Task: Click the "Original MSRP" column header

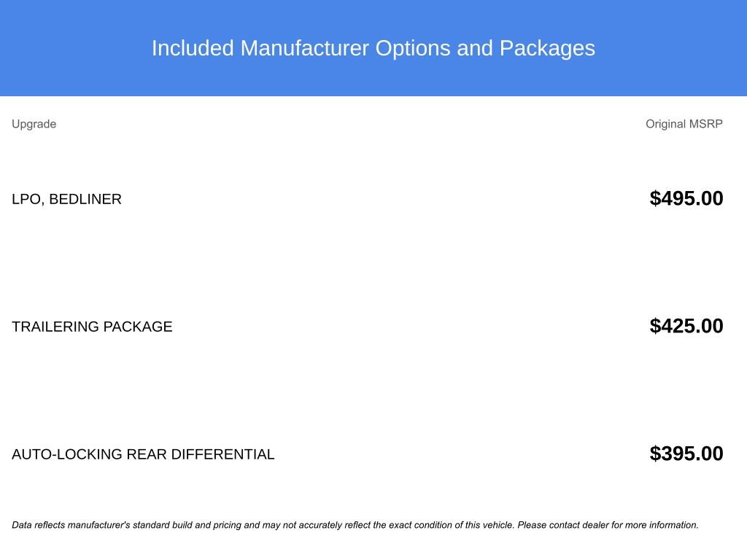Action: (684, 124)
